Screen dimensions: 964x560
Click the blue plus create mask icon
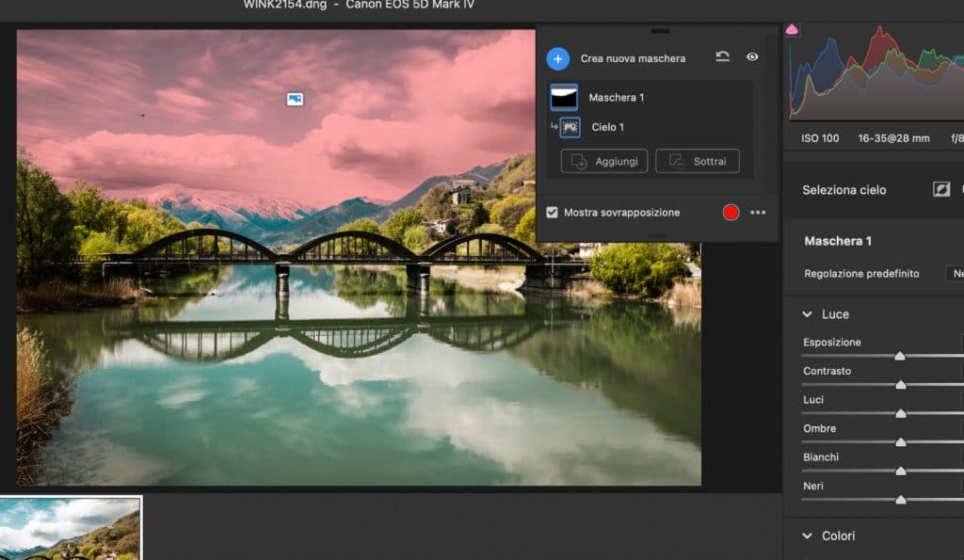tap(557, 59)
